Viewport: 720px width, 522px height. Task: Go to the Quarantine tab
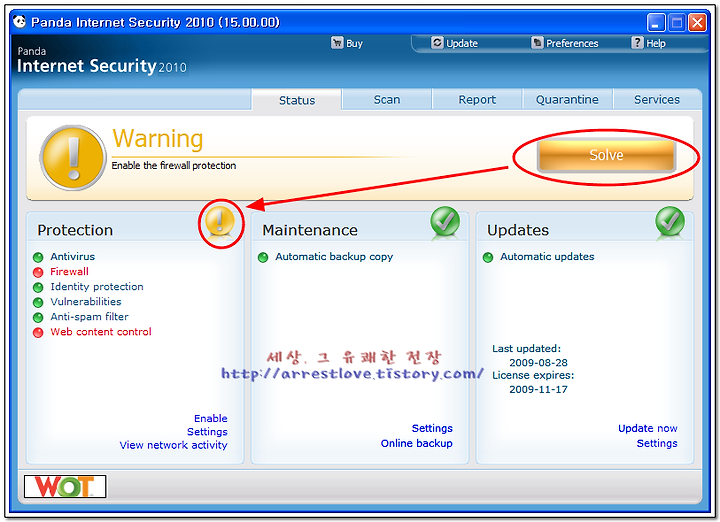567,99
